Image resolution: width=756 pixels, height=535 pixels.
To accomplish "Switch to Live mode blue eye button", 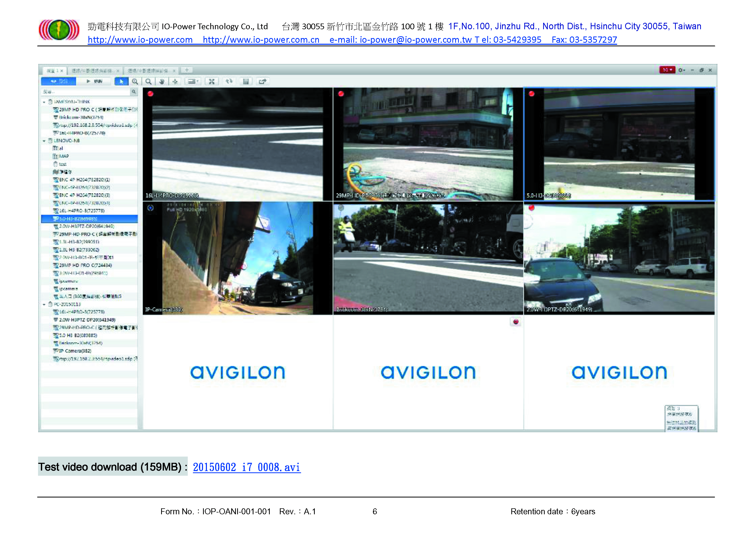I will point(59,81).
